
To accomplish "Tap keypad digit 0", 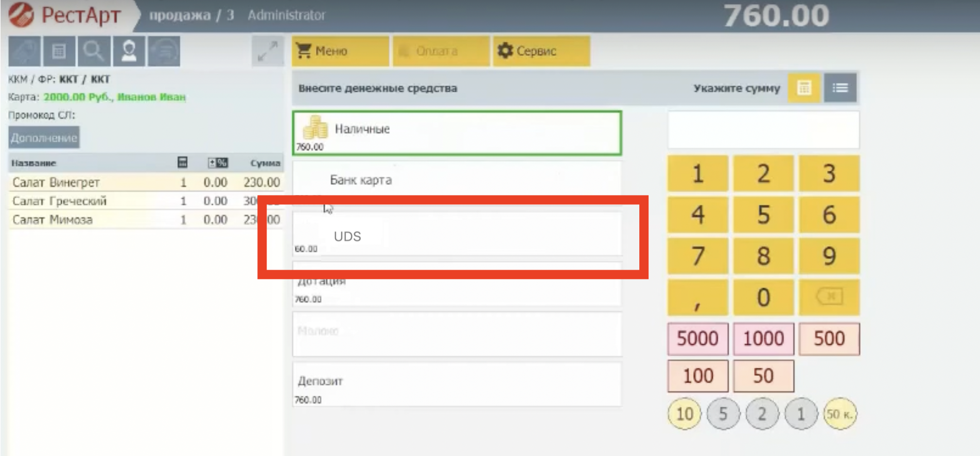I will [763, 297].
